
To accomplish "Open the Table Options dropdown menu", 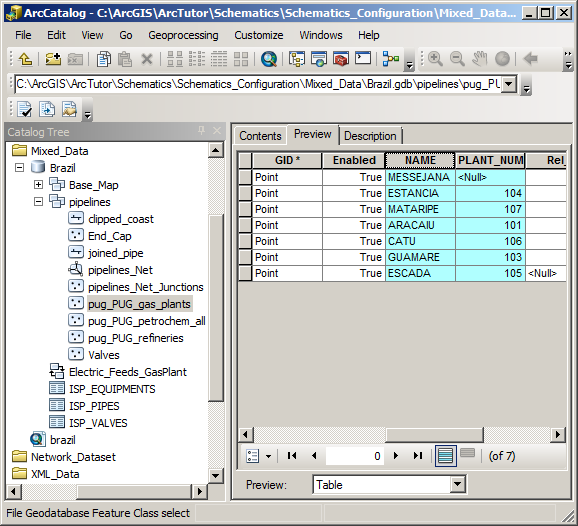I will 258,456.
